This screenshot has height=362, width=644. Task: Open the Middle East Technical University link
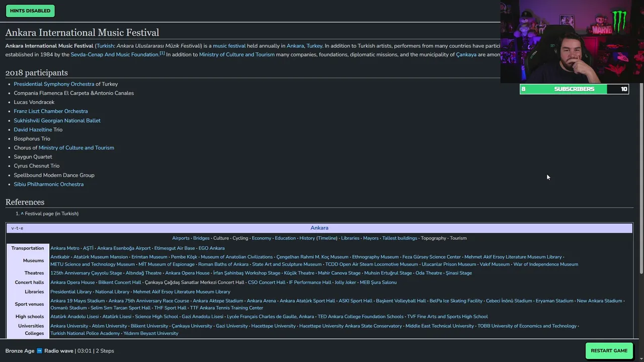click(440, 326)
